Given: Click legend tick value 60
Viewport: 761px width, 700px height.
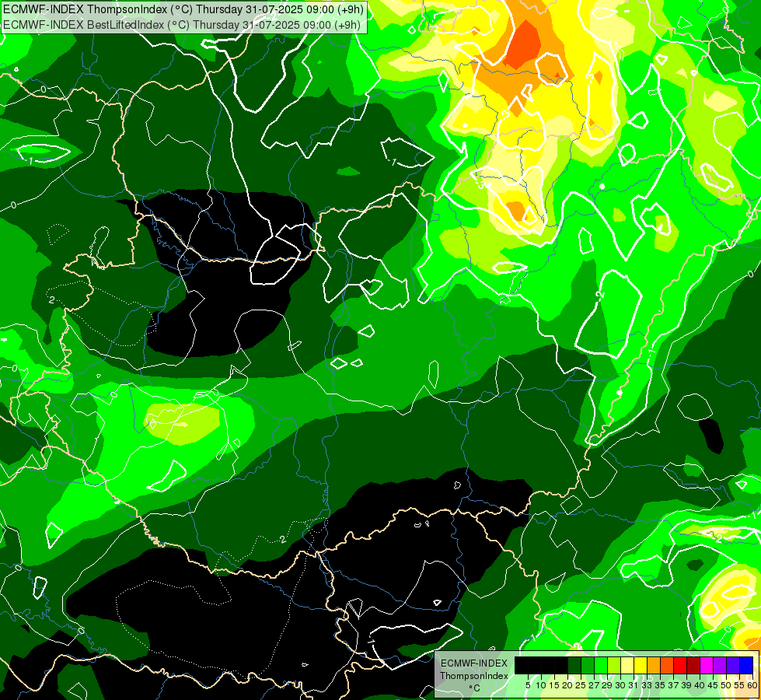Looking at the screenshot, I should point(752,685).
